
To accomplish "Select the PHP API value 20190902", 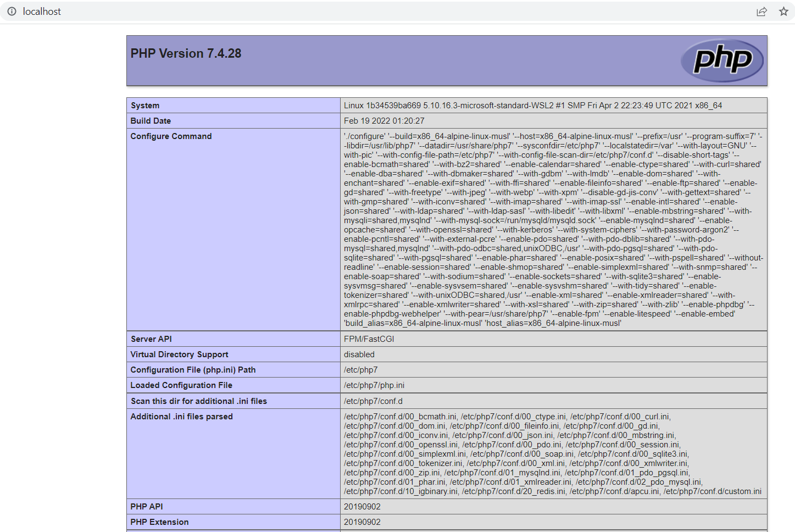I will (362, 507).
